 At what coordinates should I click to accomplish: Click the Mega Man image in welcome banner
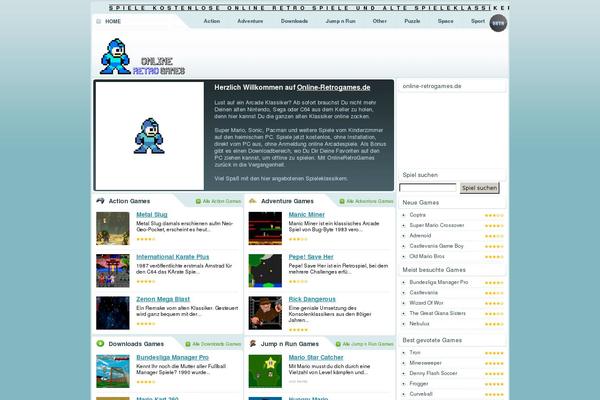(149, 136)
